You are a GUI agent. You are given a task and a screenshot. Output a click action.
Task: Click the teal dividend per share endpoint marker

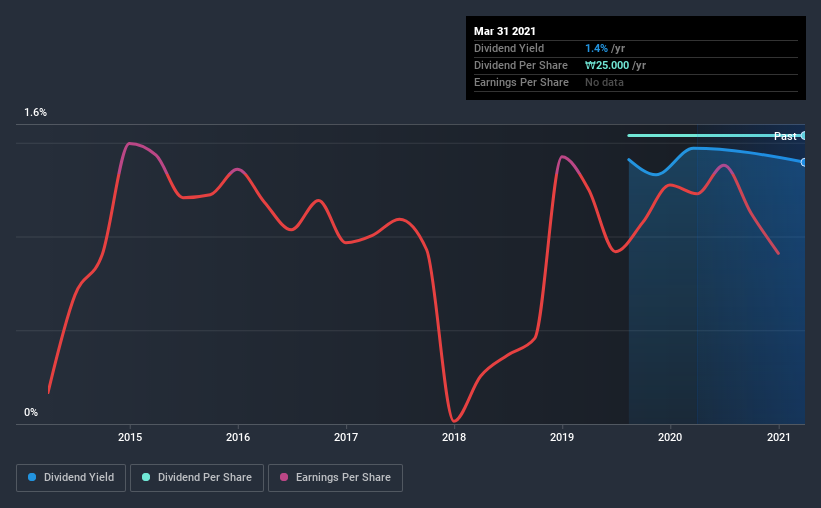pyautogui.click(x=804, y=136)
